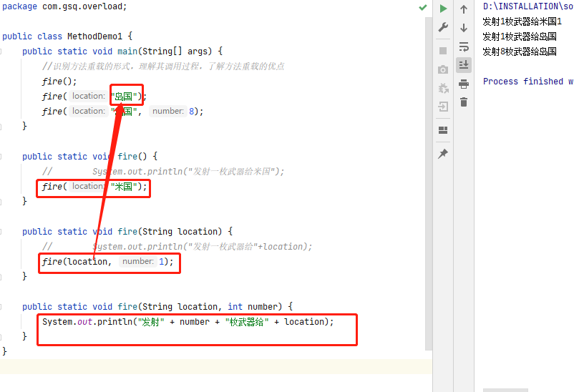Click the Up the Stack Trace arrow

click(464, 9)
